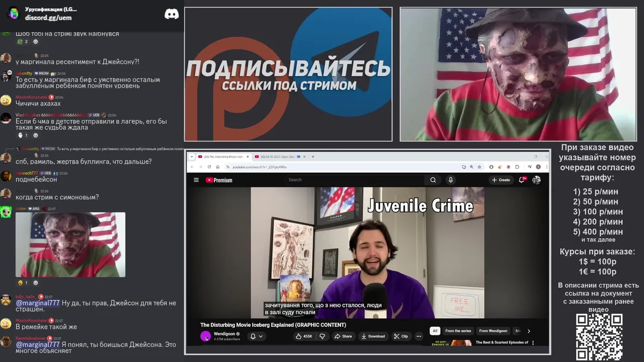Click the video title The Disturbing Movie Iceberg Explained

tap(273, 325)
